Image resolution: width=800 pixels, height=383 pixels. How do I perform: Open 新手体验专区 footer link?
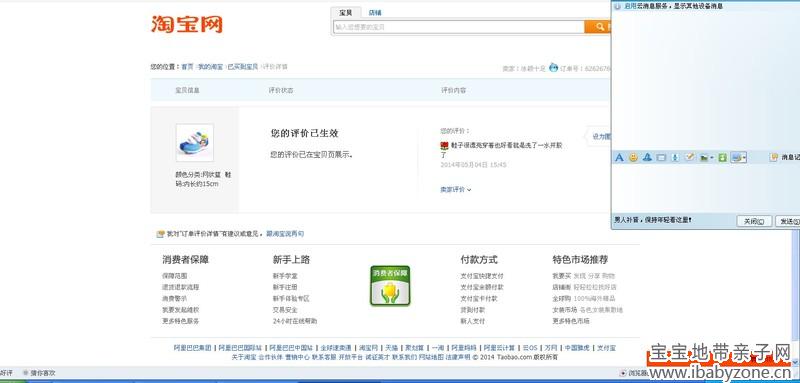(291, 298)
